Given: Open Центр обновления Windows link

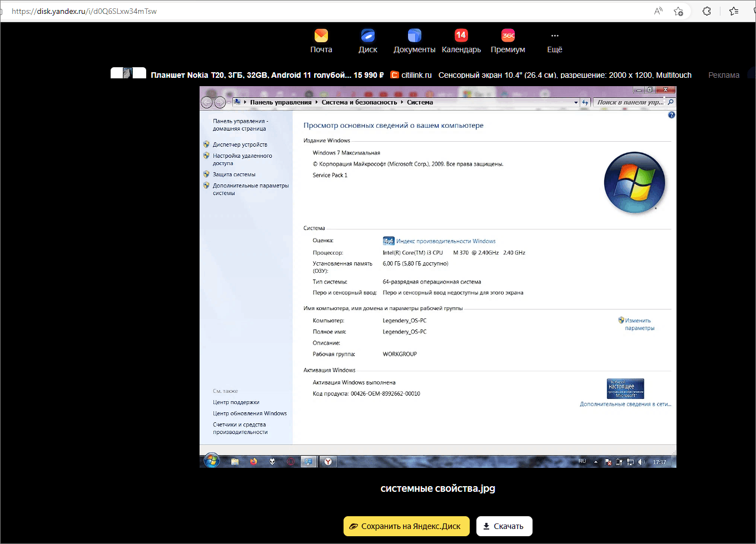Looking at the screenshot, I should pos(250,413).
